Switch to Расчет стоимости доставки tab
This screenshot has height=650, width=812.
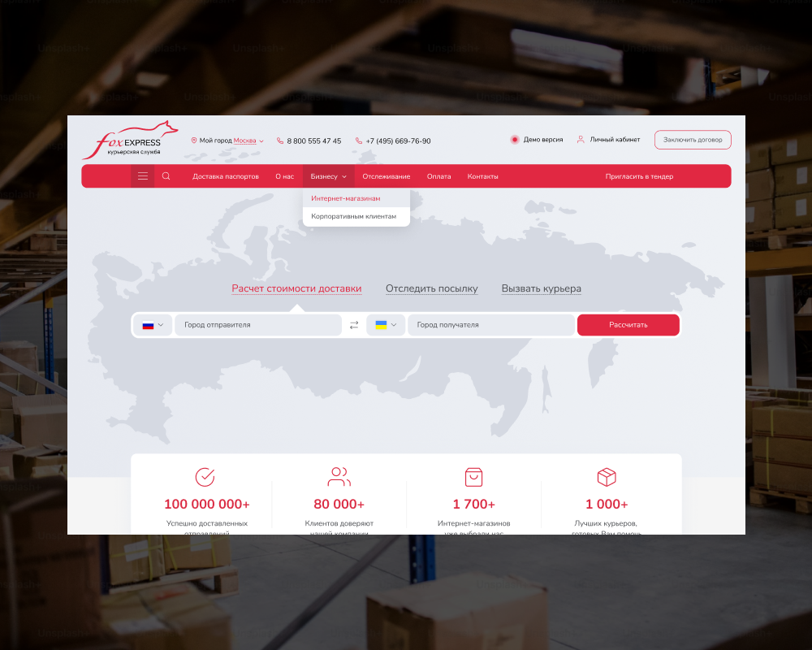[296, 288]
